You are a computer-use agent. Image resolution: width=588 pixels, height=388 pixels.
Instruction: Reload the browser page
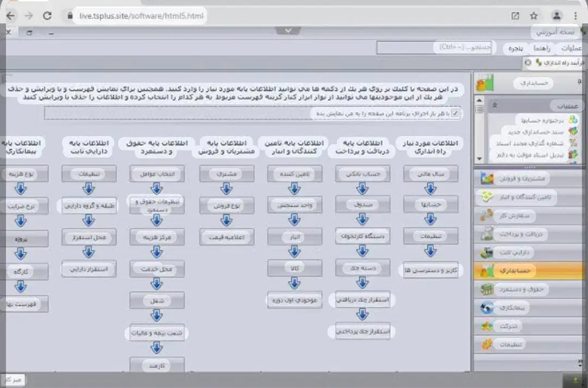[47, 16]
